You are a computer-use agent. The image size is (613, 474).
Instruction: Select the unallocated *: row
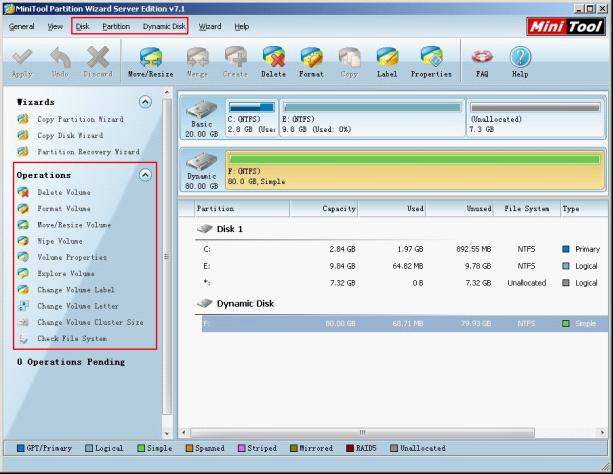[405, 283]
